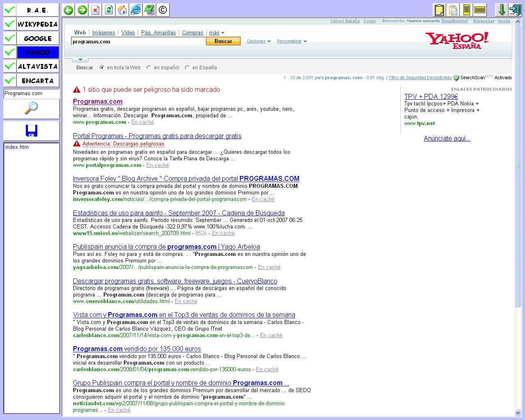
Task: Select the Wikypedia search engine button
Action: (x=38, y=24)
